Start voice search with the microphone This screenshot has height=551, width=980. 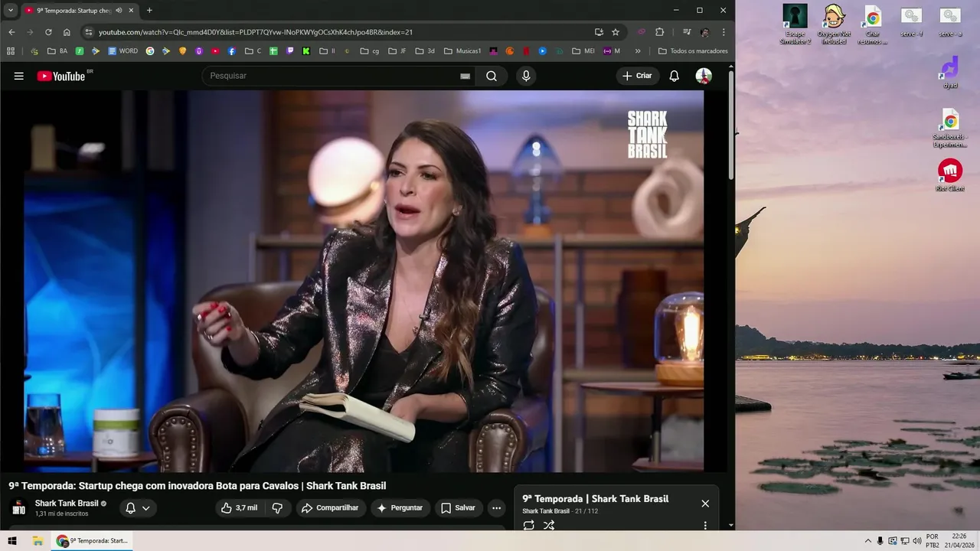click(x=525, y=76)
